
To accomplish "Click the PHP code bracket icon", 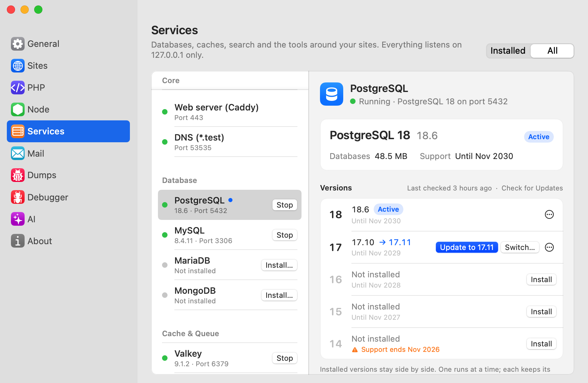I will pyautogui.click(x=18, y=88).
